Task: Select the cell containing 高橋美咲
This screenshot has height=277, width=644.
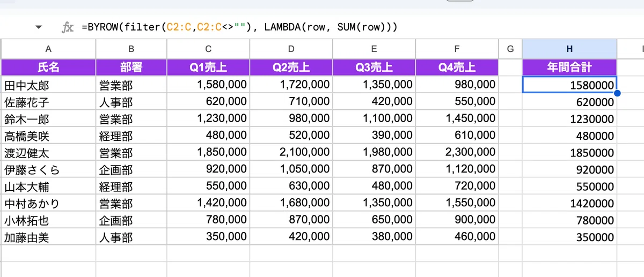Action: click(48, 136)
